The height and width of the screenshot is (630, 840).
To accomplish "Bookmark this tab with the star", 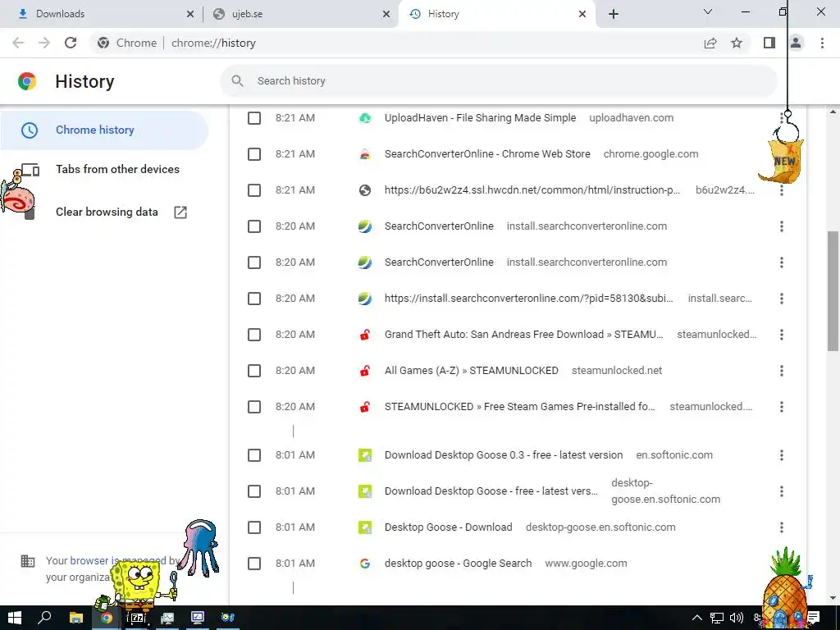I will pyautogui.click(x=737, y=43).
